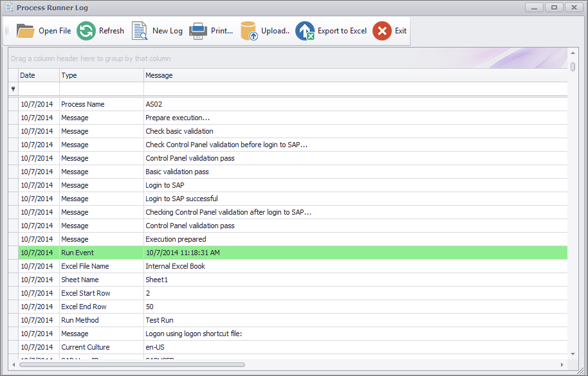Click the green Refresh icon

click(86, 31)
